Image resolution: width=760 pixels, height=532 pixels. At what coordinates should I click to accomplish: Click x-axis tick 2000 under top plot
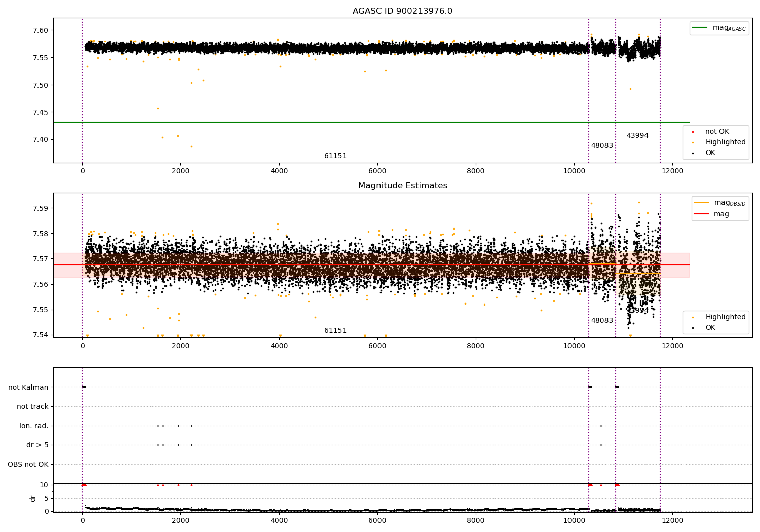[180, 171]
